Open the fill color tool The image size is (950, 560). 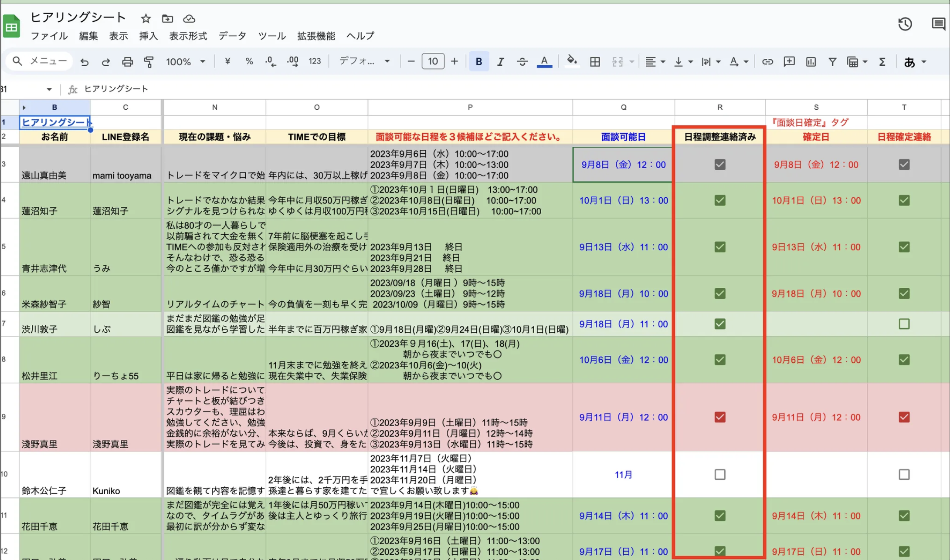coord(572,61)
